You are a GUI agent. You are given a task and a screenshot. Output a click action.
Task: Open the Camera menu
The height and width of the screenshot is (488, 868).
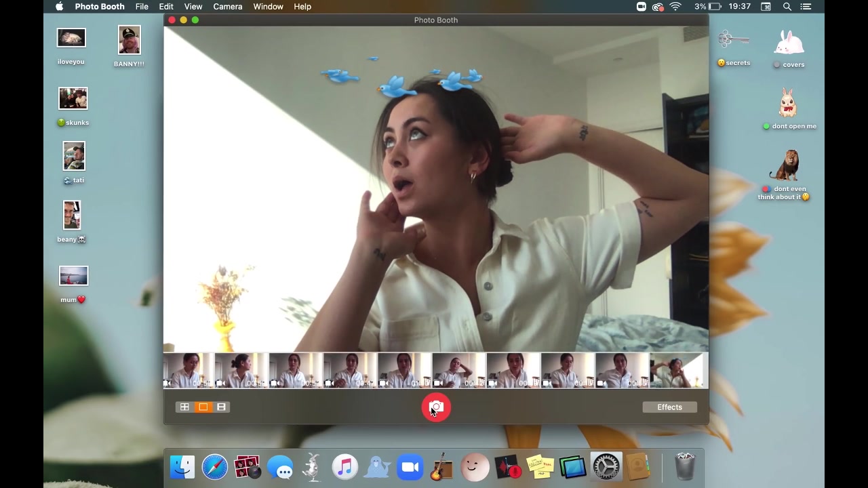coord(227,7)
